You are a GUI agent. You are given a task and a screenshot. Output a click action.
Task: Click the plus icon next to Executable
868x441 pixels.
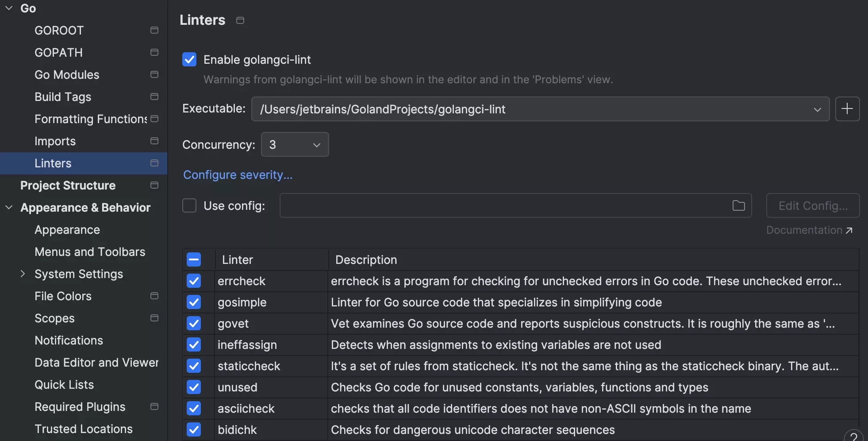(847, 109)
